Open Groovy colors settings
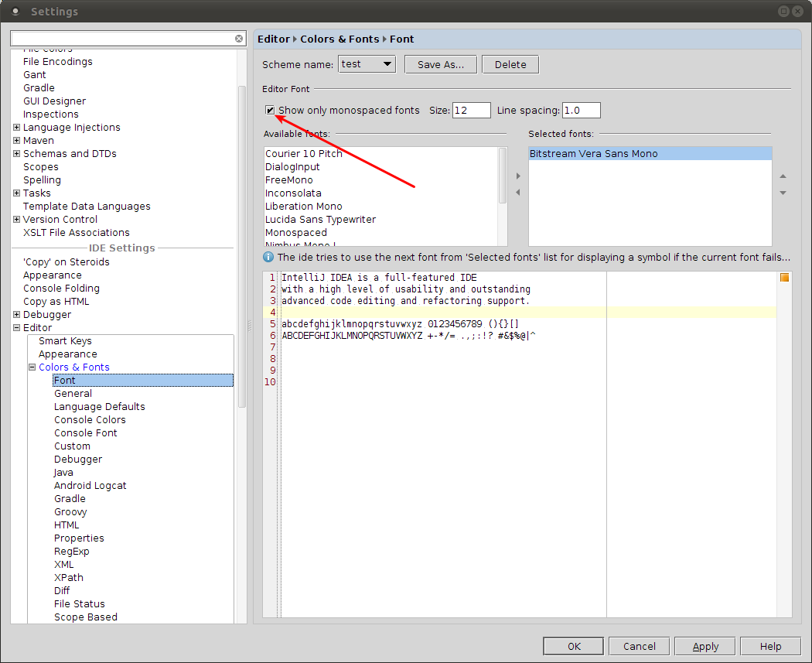812x663 pixels. (x=70, y=511)
